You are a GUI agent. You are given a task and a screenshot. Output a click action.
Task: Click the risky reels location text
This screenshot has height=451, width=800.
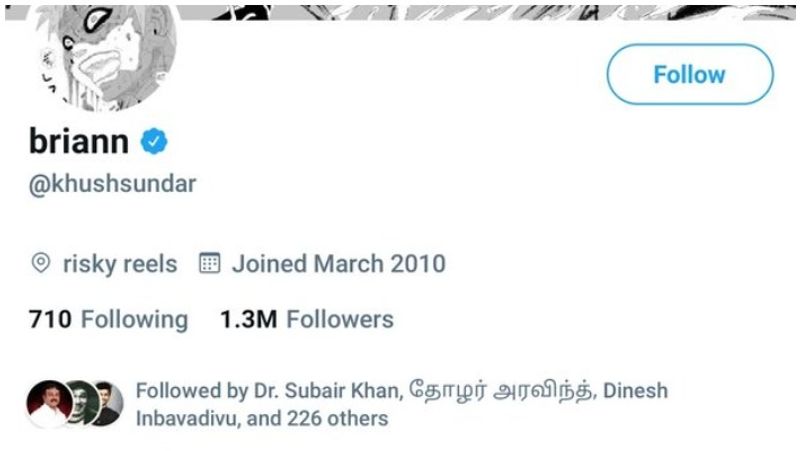(x=119, y=264)
